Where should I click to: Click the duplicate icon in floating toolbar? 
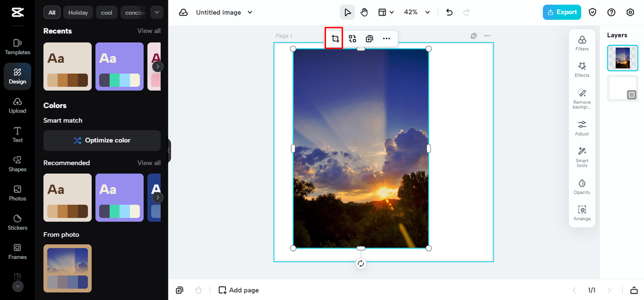(369, 39)
